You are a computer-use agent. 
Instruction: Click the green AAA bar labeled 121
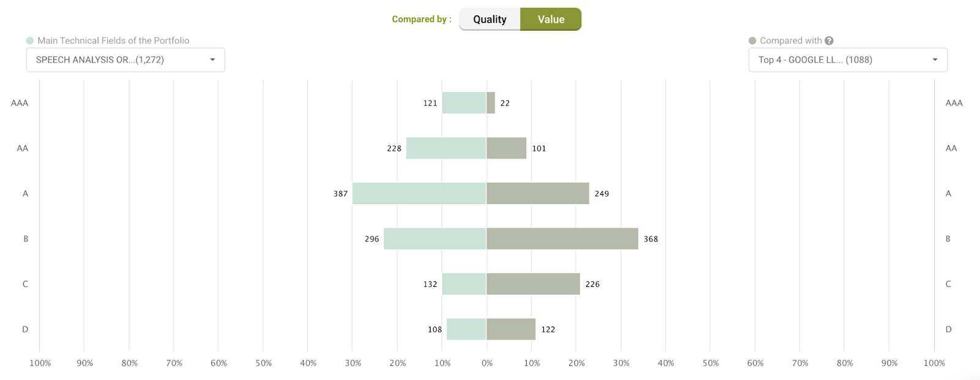(x=464, y=103)
